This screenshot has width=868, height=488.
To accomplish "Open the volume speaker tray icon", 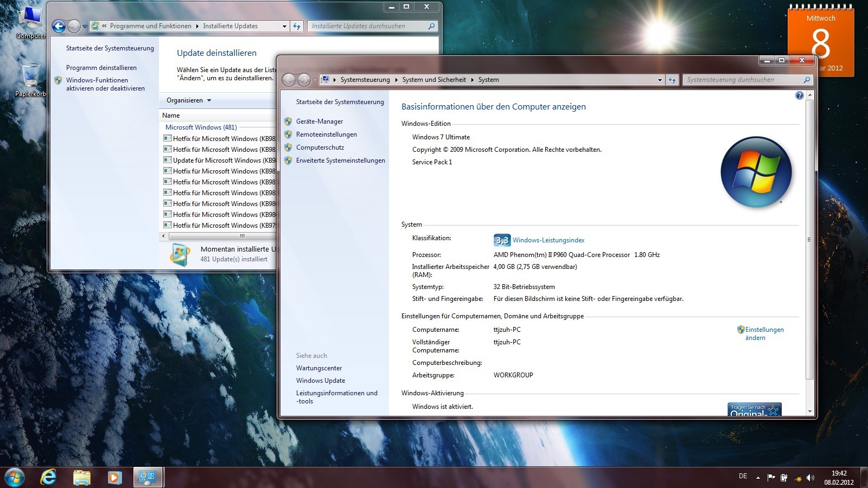I will pos(810,477).
